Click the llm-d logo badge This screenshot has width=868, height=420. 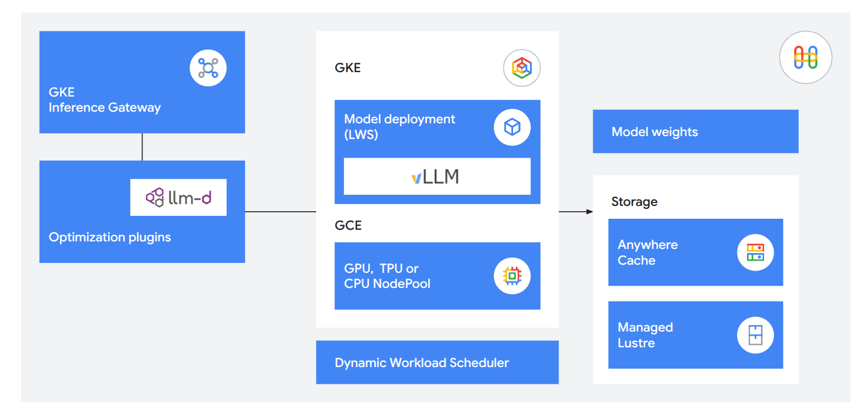(x=178, y=197)
